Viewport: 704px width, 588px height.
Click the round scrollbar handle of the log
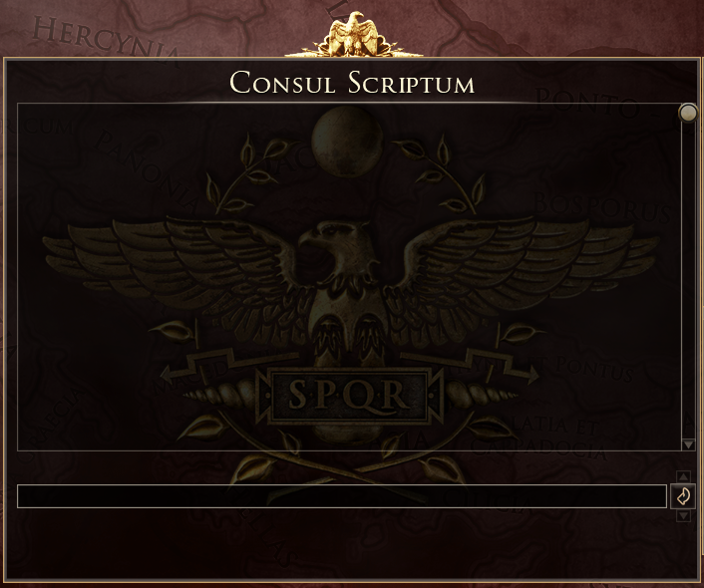click(688, 113)
